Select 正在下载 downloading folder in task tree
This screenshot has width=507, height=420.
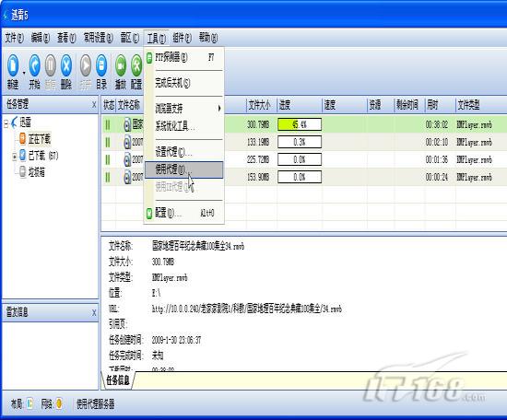click(x=35, y=139)
